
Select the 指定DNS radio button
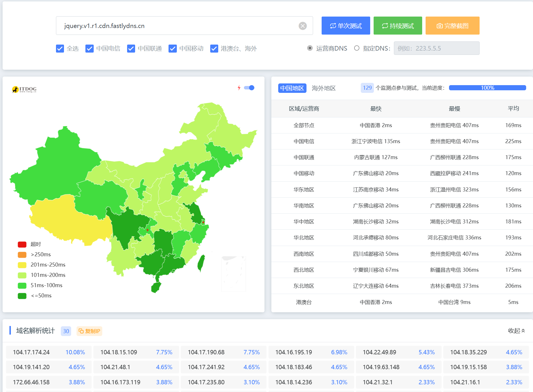(x=357, y=48)
